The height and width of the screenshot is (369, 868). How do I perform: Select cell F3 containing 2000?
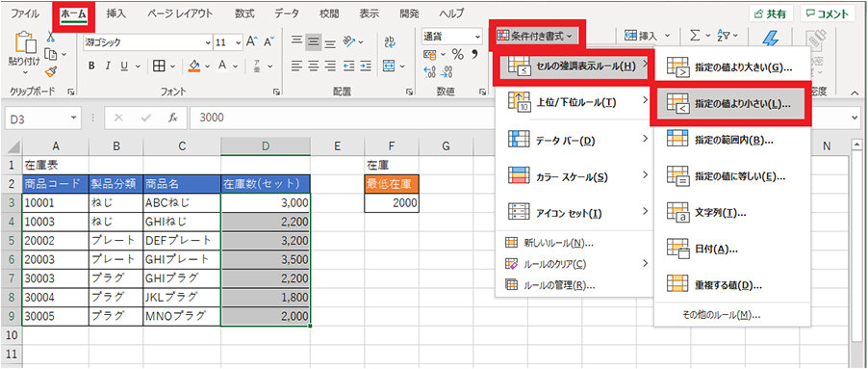[392, 202]
